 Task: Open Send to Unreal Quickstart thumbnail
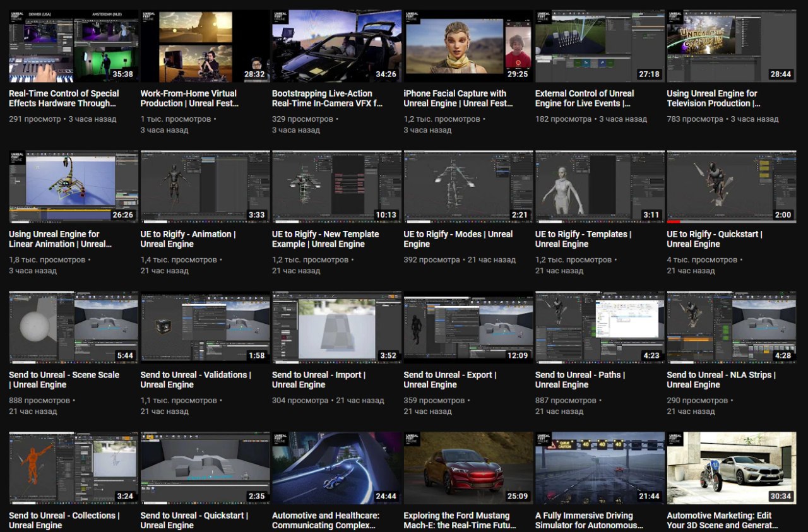point(205,468)
